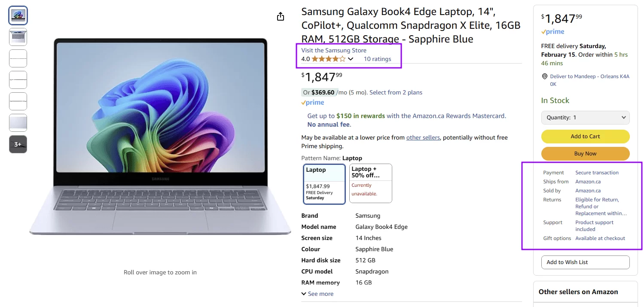Select the first product image thumbnail
The height and width of the screenshot is (307, 644).
[x=18, y=15]
